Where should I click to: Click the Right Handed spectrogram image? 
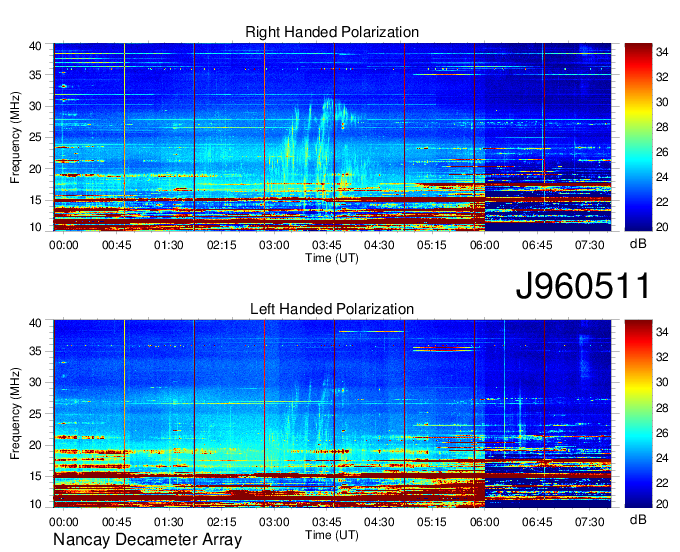[x=332, y=137]
